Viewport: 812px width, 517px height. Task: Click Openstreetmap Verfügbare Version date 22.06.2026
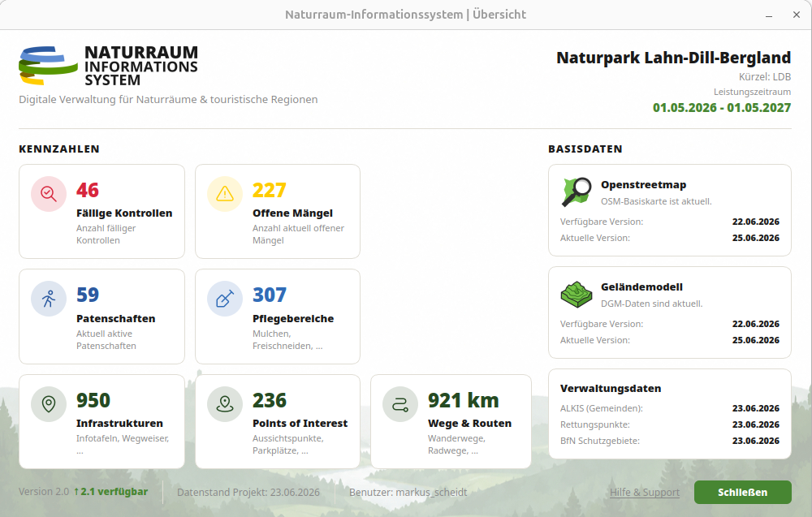click(755, 222)
